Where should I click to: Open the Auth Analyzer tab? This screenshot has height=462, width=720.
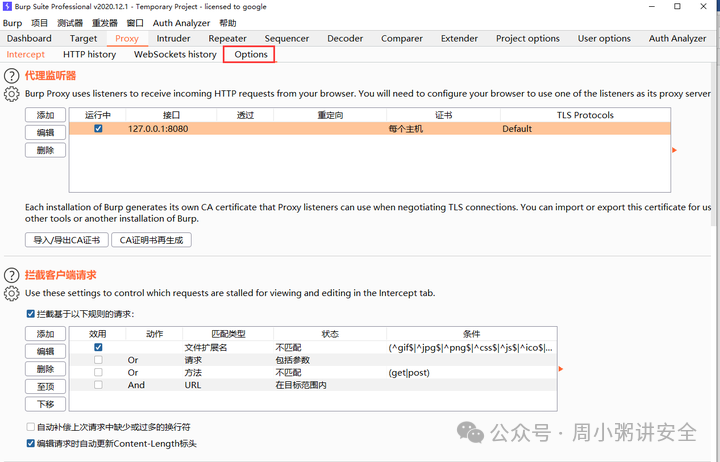point(677,39)
